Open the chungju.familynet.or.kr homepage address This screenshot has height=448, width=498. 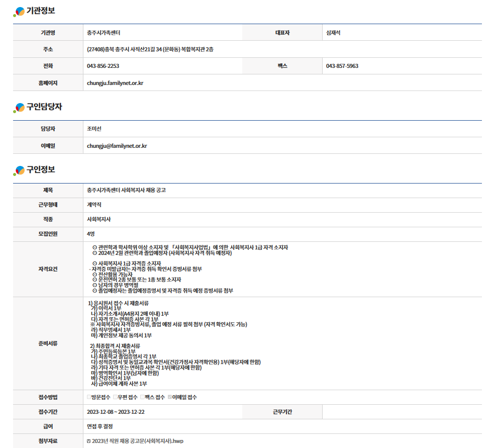(x=115, y=82)
